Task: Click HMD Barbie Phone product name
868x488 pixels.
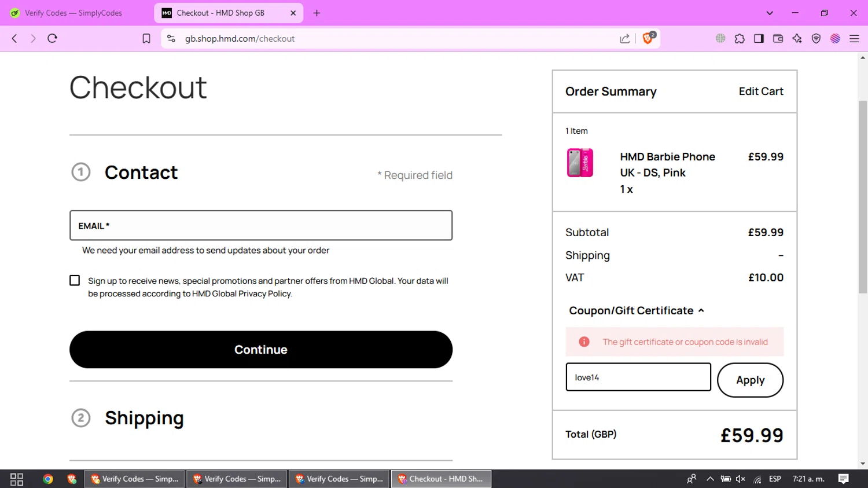Action: point(668,165)
